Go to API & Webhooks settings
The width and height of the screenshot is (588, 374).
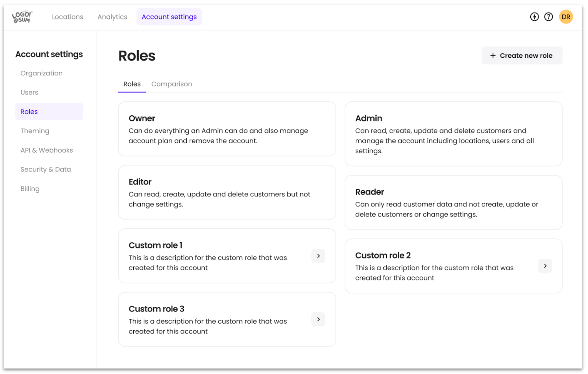tap(47, 150)
